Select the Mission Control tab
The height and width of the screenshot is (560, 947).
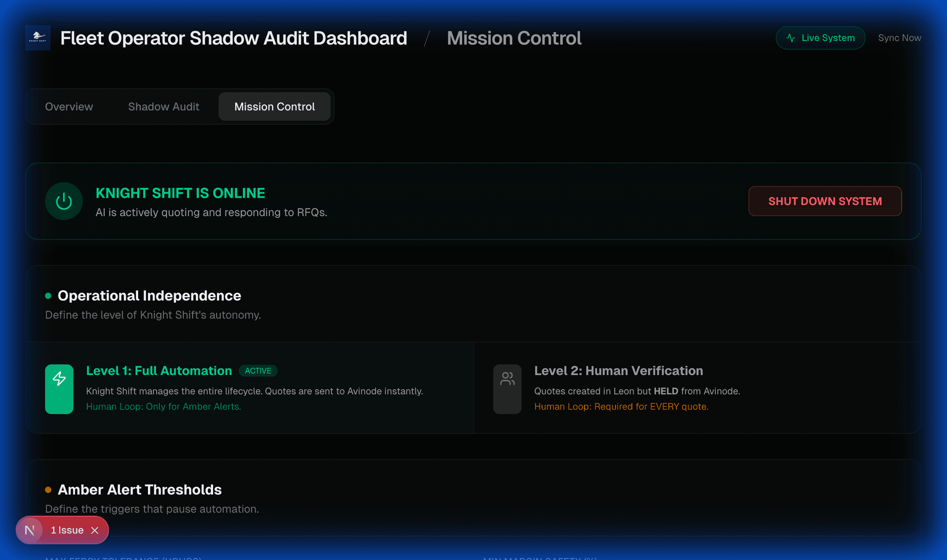coord(275,106)
